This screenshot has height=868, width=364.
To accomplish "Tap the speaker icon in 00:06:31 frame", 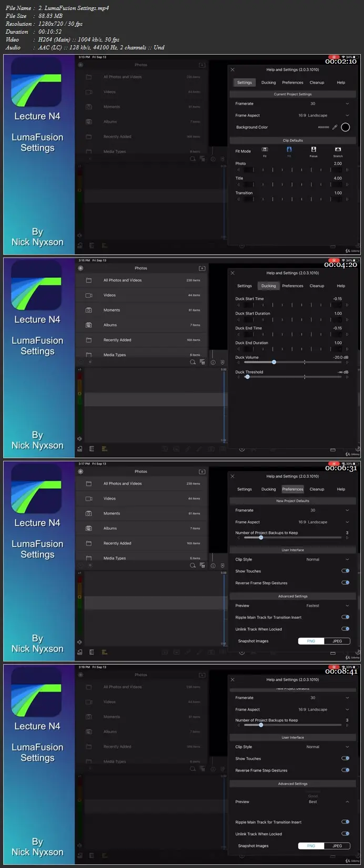I will 79,642.
